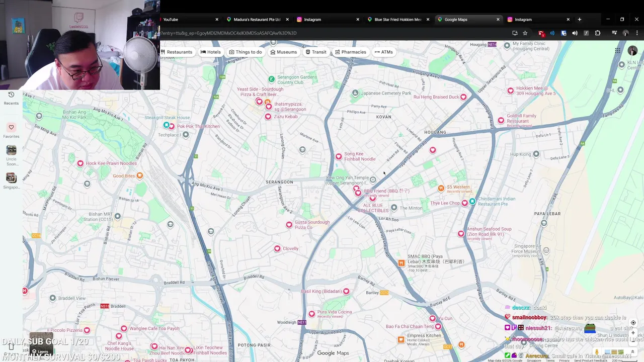This screenshot has height=362, width=644.
Task: Select Pok Pok Thai Kitchen pin
Action: pyautogui.click(x=172, y=127)
